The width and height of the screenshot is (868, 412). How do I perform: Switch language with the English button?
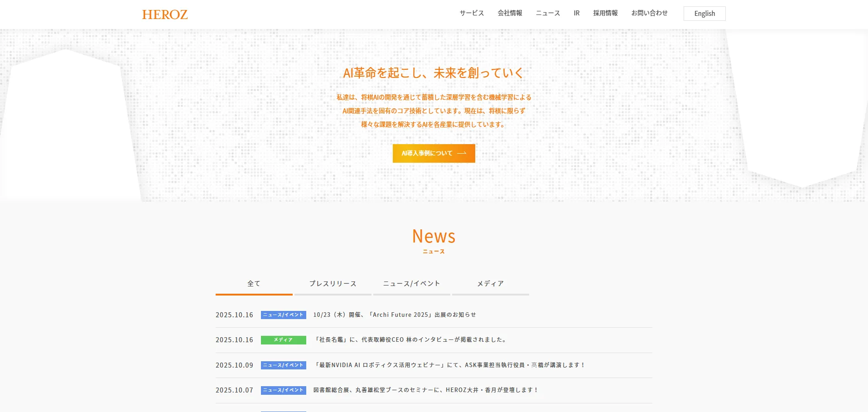[704, 14]
